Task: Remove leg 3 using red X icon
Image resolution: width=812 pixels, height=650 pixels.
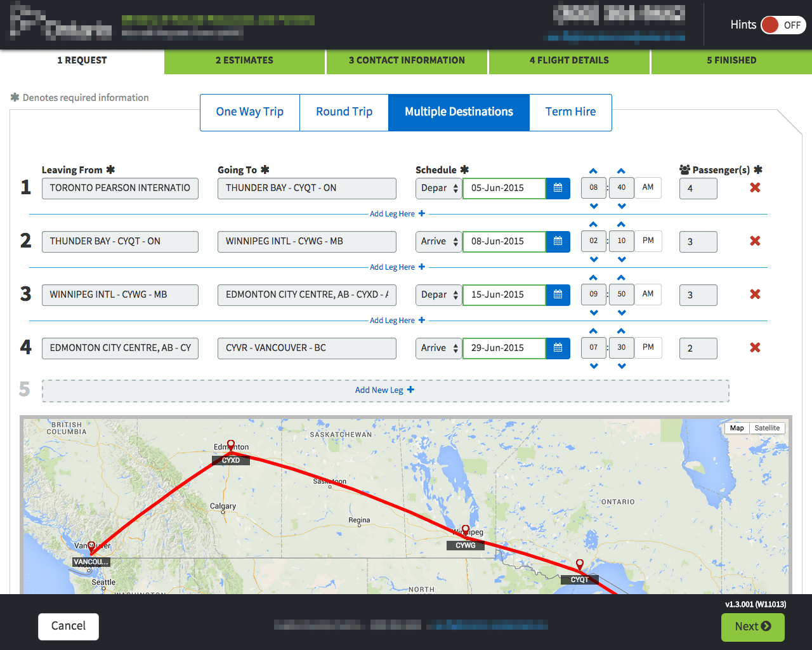Action: [755, 295]
